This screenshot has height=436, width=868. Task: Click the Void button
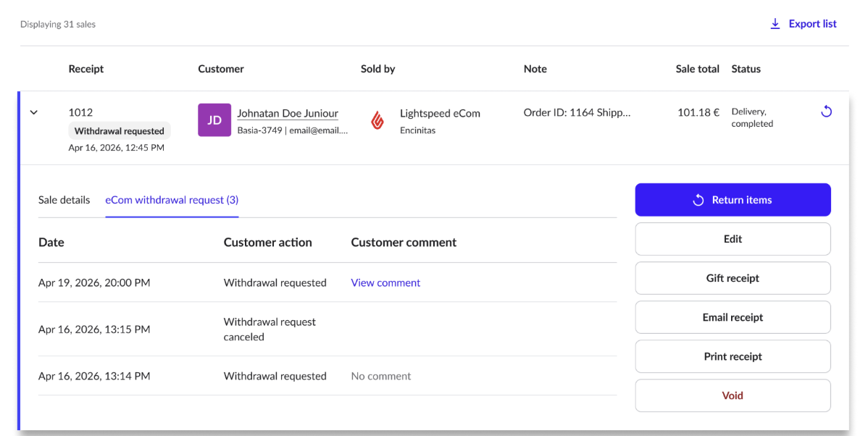(733, 395)
